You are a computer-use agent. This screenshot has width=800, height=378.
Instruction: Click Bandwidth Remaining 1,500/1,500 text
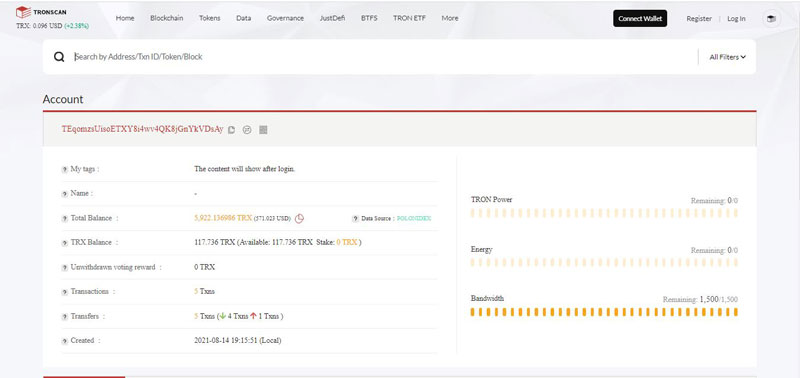pyautogui.click(x=700, y=299)
